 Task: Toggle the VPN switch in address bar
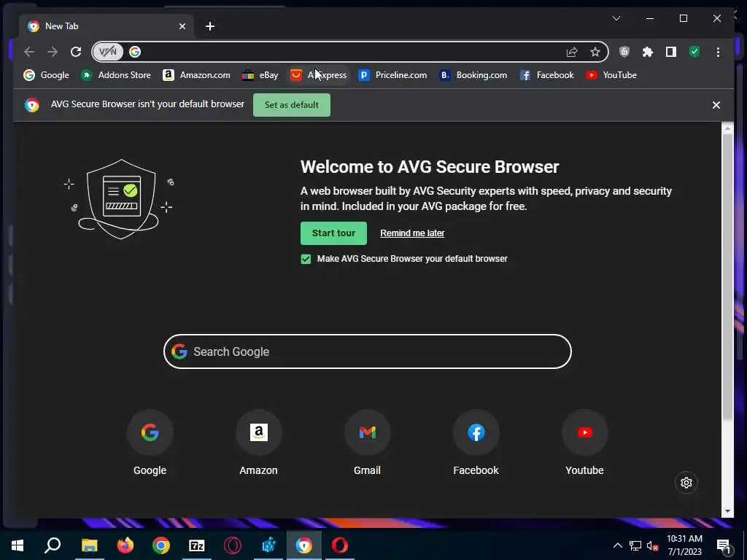pyautogui.click(x=108, y=52)
